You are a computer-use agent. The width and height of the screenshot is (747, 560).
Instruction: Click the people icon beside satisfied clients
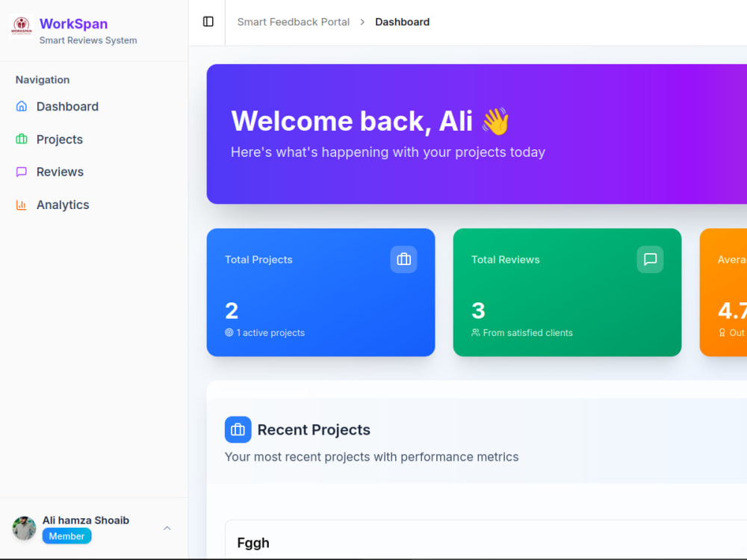click(475, 332)
